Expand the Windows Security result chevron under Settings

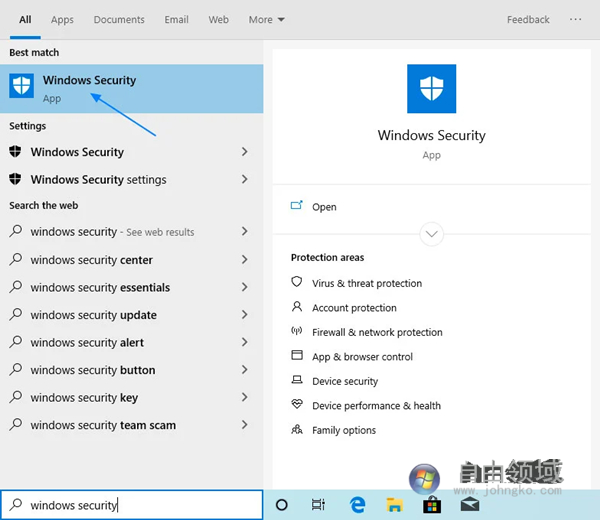pyautogui.click(x=245, y=152)
